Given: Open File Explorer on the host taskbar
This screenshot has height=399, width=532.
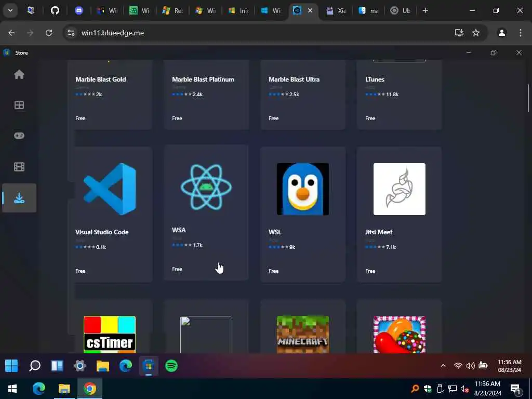Looking at the screenshot, I should 64,389.
